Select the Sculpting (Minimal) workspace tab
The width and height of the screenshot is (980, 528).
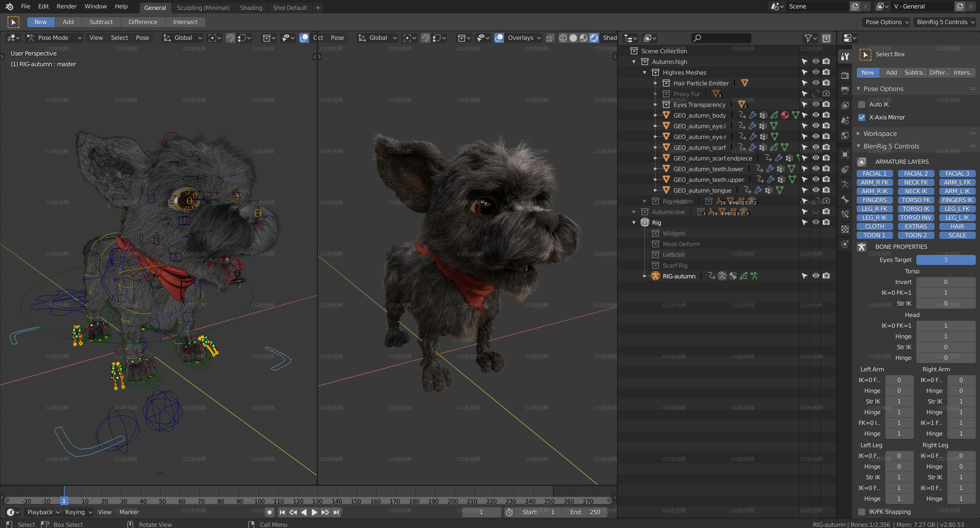tap(203, 7)
